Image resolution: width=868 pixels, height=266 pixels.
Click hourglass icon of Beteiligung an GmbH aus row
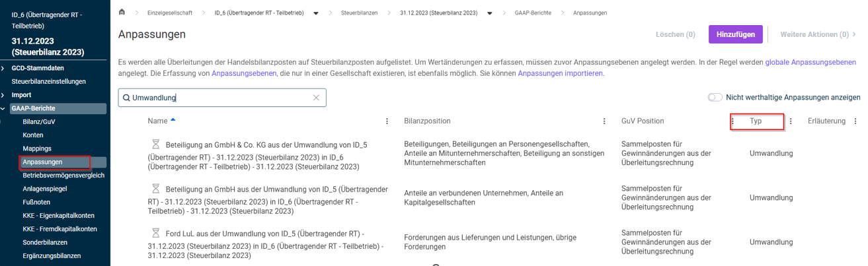pos(156,189)
